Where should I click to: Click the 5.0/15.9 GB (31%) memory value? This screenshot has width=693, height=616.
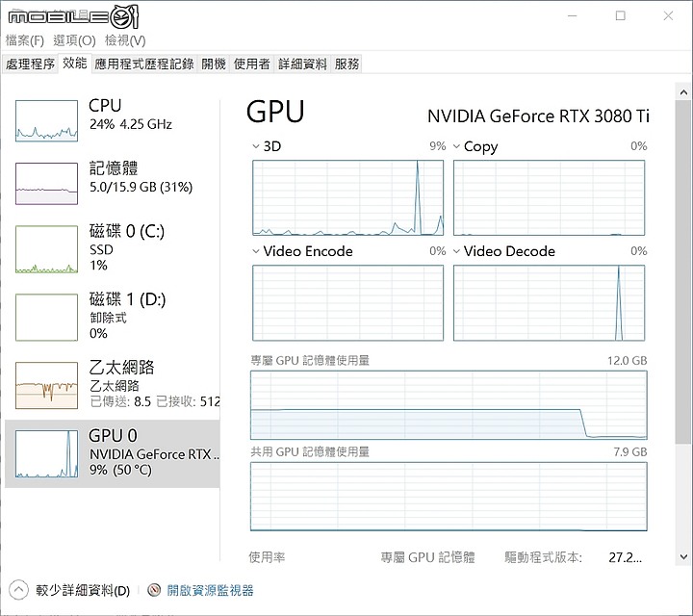coord(141,187)
